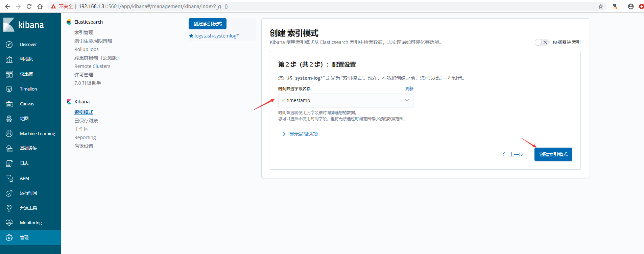The width and height of the screenshot is (644, 254).
Task: Go to the browser home icon
Action: [x=40, y=6]
